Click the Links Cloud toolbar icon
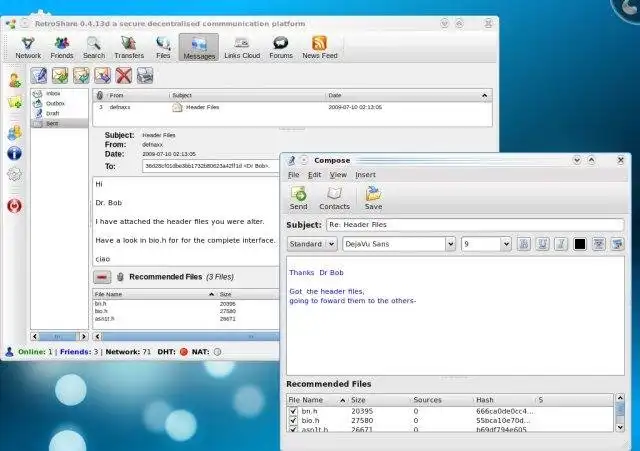This screenshot has width=640, height=451. pos(242,46)
